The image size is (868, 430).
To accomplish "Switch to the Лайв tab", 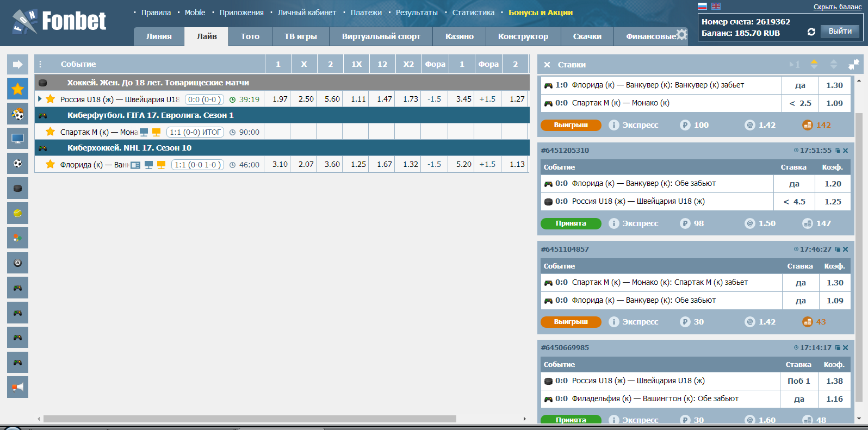I will pos(207,36).
